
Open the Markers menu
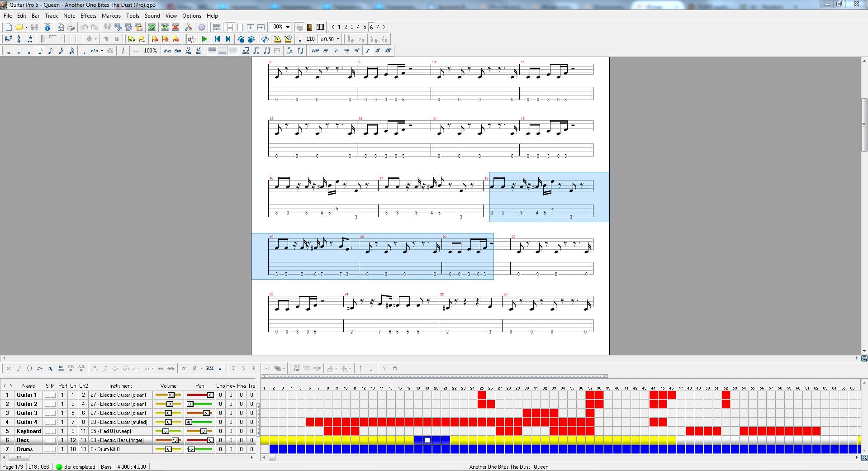(111, 15)
